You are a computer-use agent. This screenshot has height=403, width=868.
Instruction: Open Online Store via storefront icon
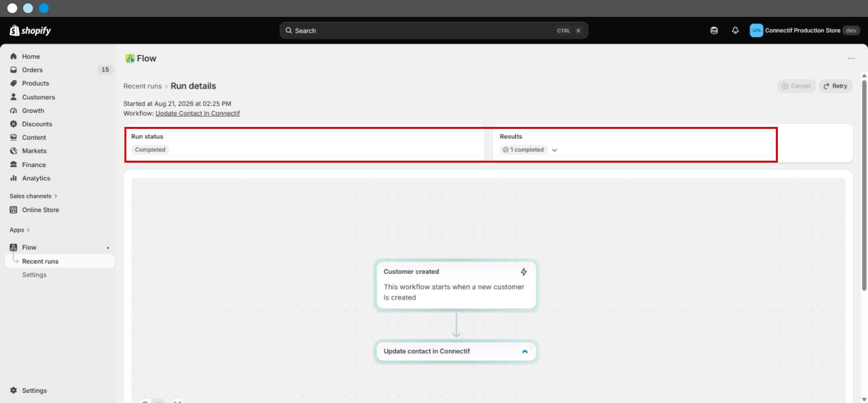tap(14, 210)
